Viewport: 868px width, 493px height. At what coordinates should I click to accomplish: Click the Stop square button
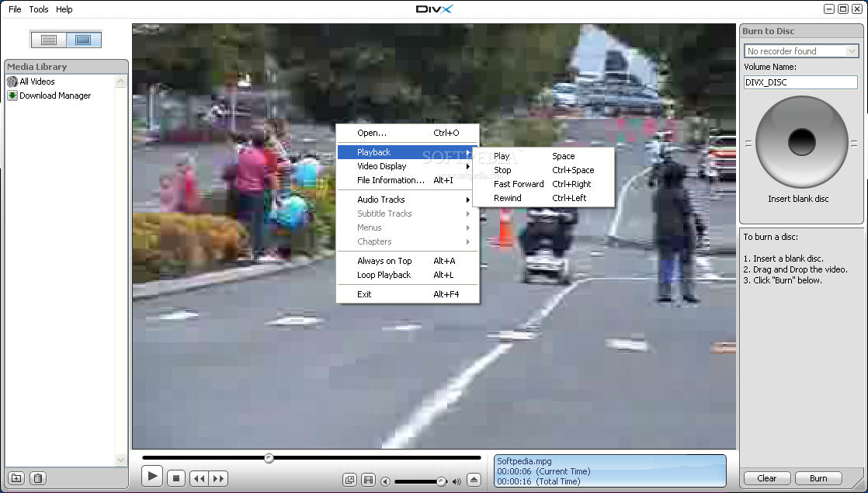click(176, 478)
